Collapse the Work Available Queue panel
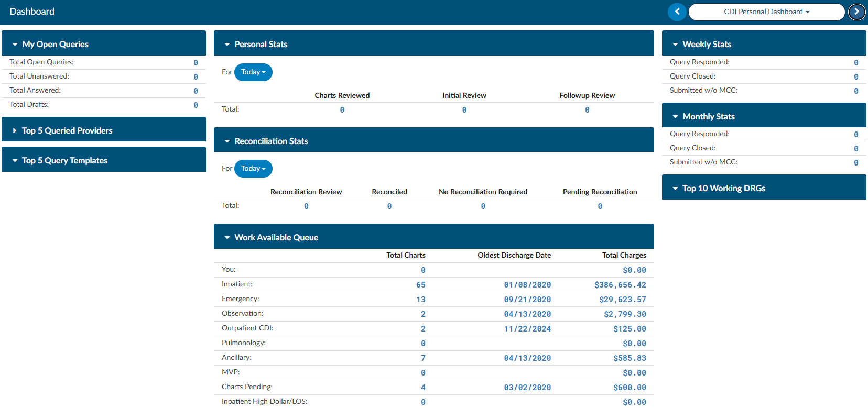 click(x=434, y=237)
